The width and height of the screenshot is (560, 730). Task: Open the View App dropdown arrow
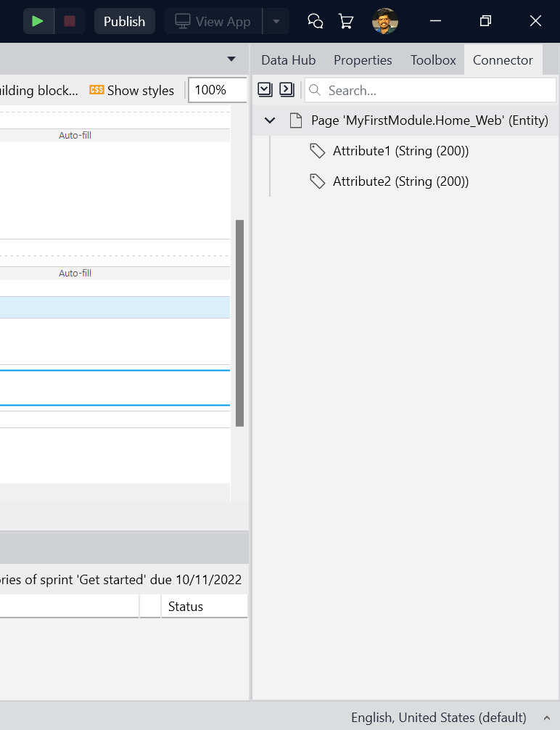point(276,21)
